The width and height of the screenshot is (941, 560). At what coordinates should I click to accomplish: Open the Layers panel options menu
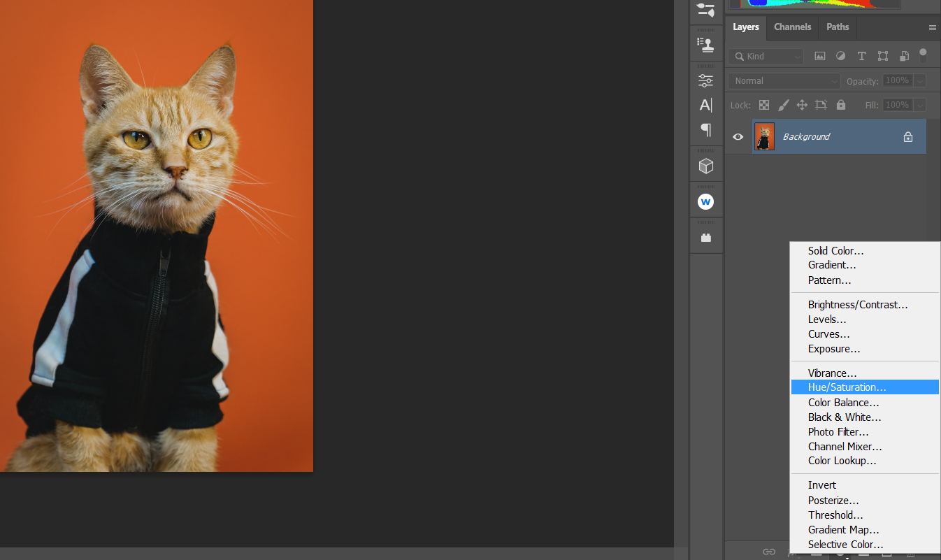(932, 28)
